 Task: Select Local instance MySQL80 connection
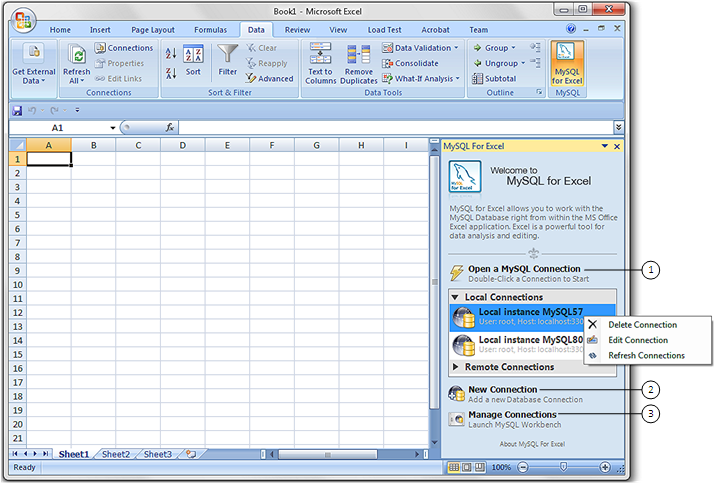(x=517, y=344)
